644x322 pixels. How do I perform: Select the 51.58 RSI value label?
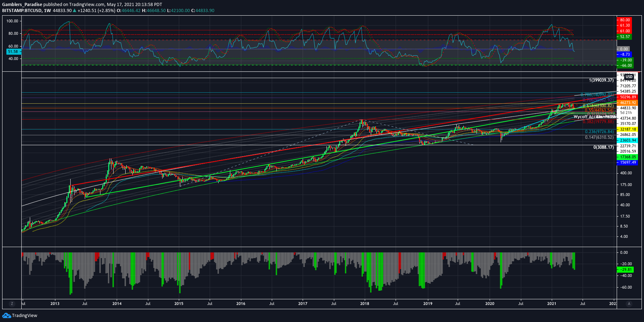click(13, 51)
